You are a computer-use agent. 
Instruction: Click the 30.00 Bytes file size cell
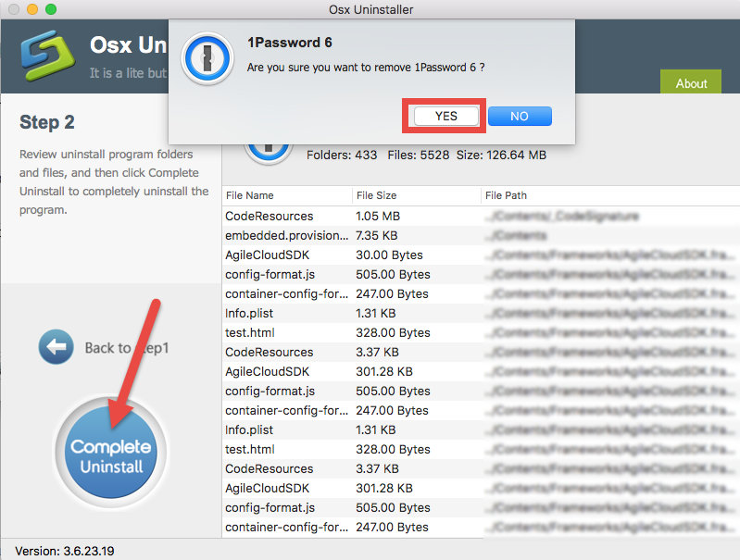(x=389, y=255)
